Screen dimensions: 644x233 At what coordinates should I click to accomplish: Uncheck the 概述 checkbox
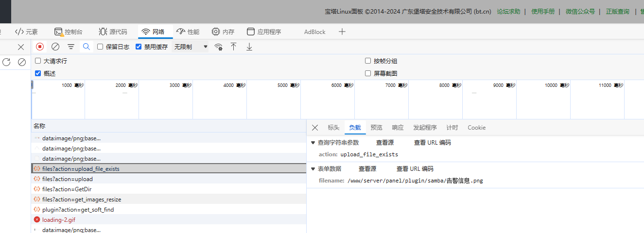coord(38,73)
